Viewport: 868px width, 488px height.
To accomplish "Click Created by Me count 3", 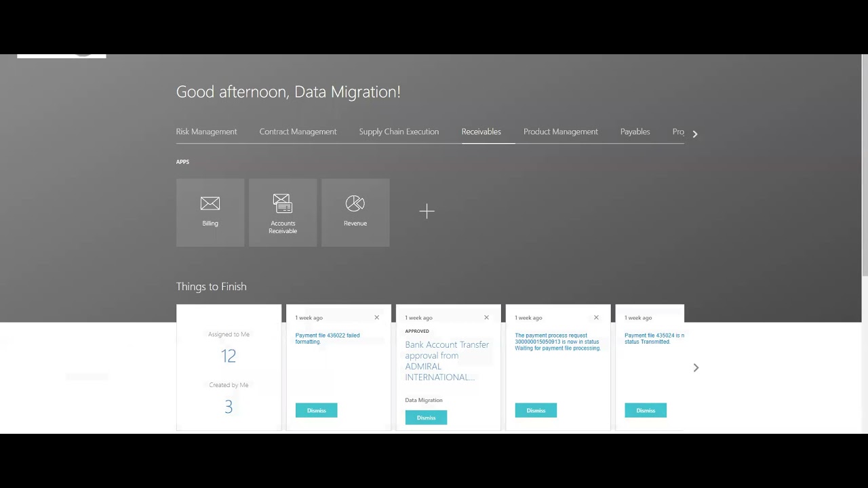I will click(229, 407).
